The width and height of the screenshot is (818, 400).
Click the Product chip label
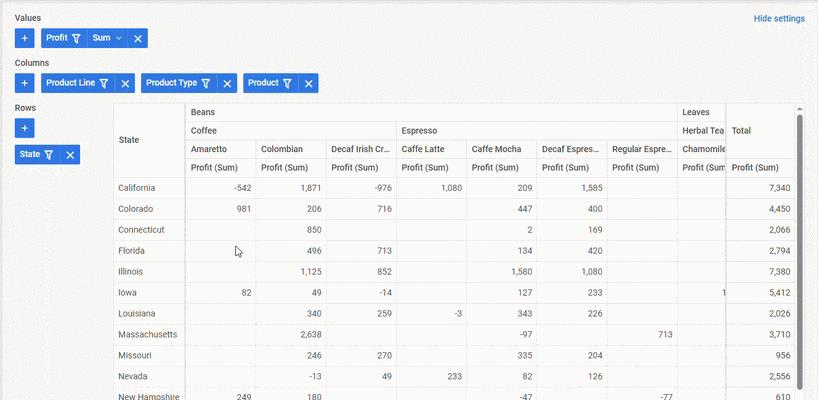[263, 82]
